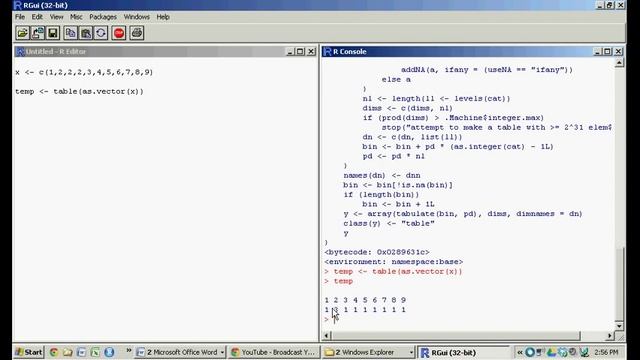640x360 pixels.
Task: Click RGui (32-bit) taskbar button
Action: click(x=464, y=352)
